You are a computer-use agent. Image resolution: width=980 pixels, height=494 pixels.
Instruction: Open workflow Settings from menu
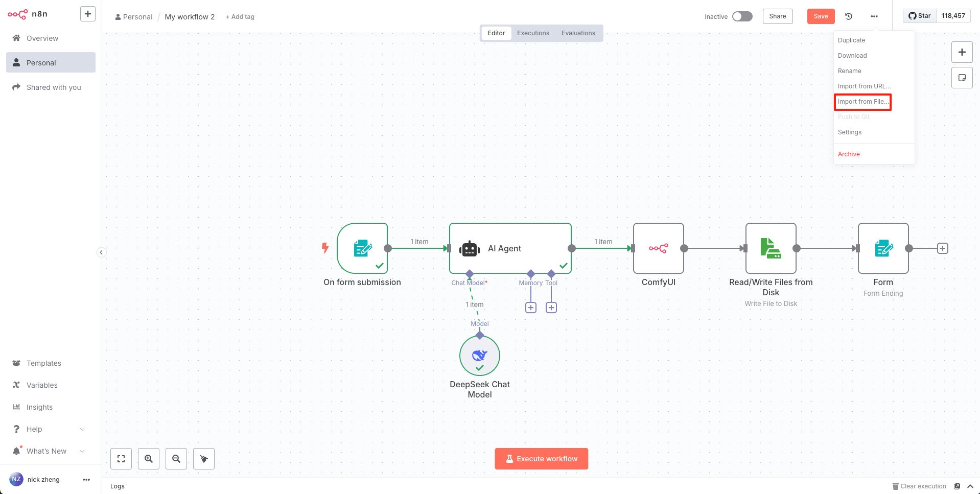874,132
